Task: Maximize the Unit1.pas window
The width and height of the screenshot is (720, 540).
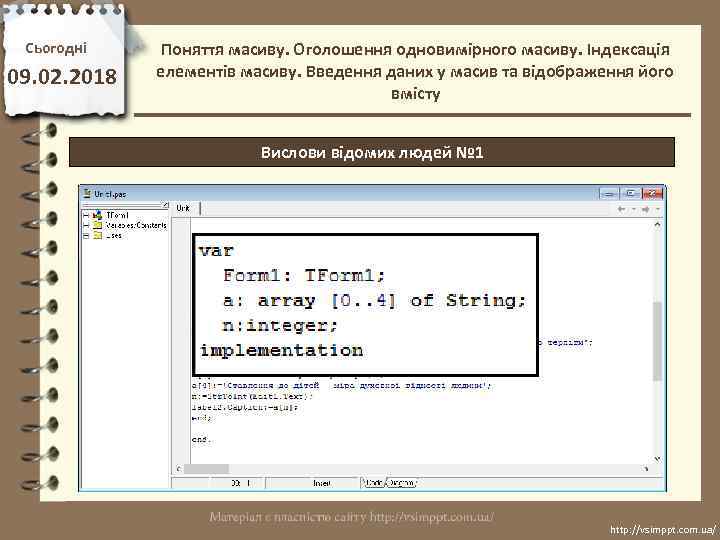Action: tap(630, 194)
